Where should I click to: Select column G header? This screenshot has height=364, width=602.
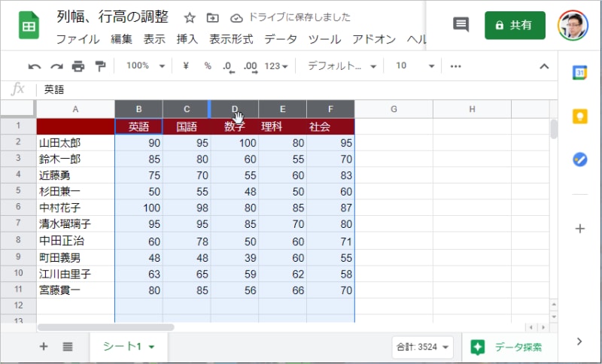click(394, 109)
